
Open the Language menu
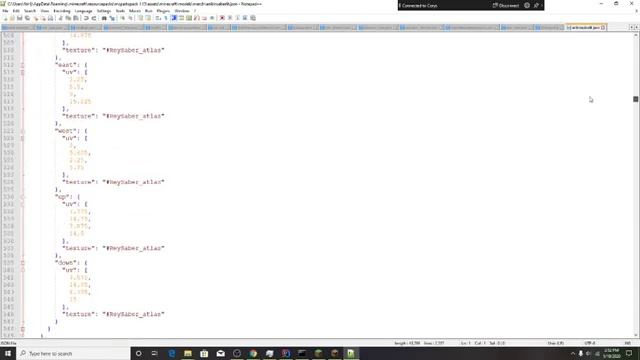[x=84, y=11]
